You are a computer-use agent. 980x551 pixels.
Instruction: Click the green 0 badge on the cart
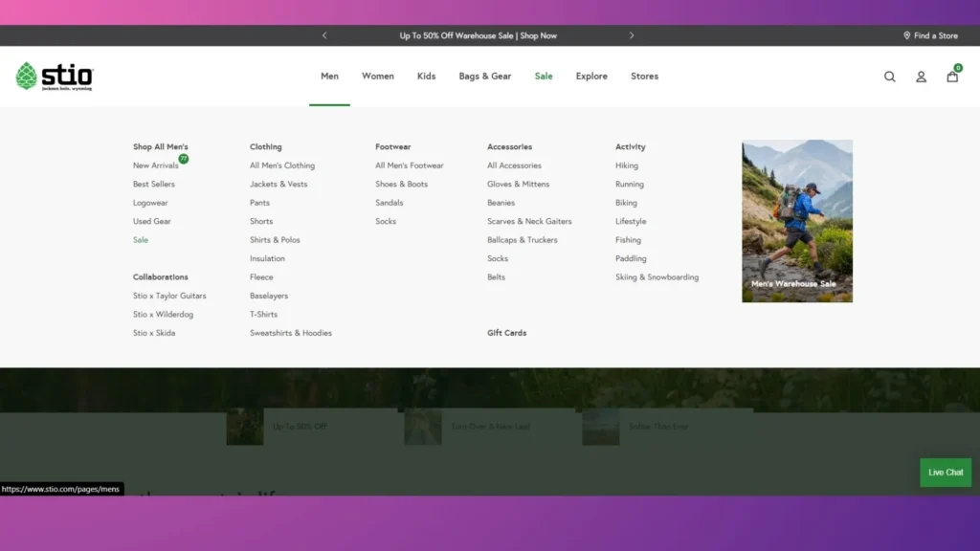(x=959, y=69)
